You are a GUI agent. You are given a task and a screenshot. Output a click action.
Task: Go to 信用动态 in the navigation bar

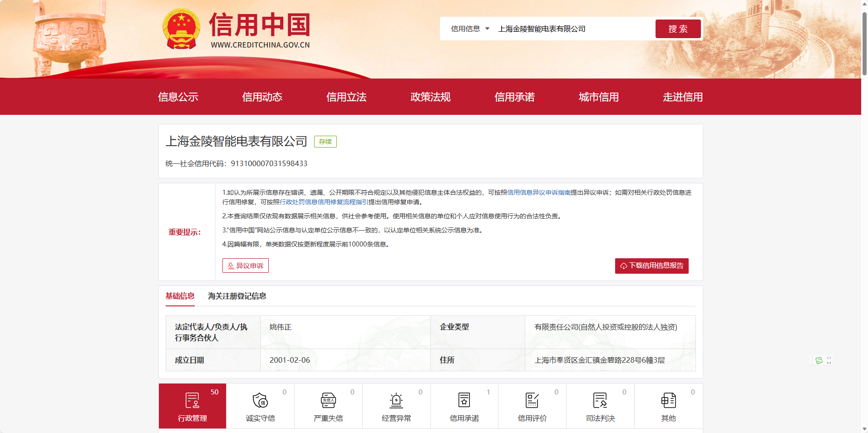pos(262,97)
